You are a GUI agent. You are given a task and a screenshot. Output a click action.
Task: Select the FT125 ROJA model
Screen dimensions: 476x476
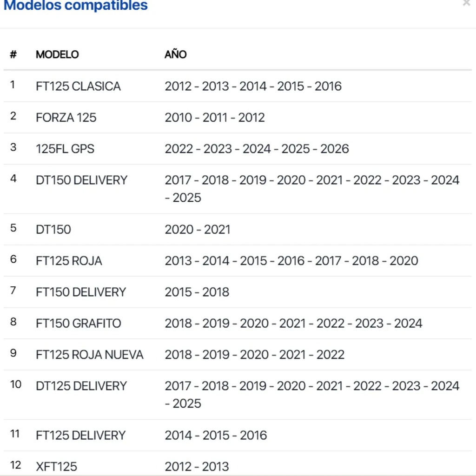click(69, 261)
